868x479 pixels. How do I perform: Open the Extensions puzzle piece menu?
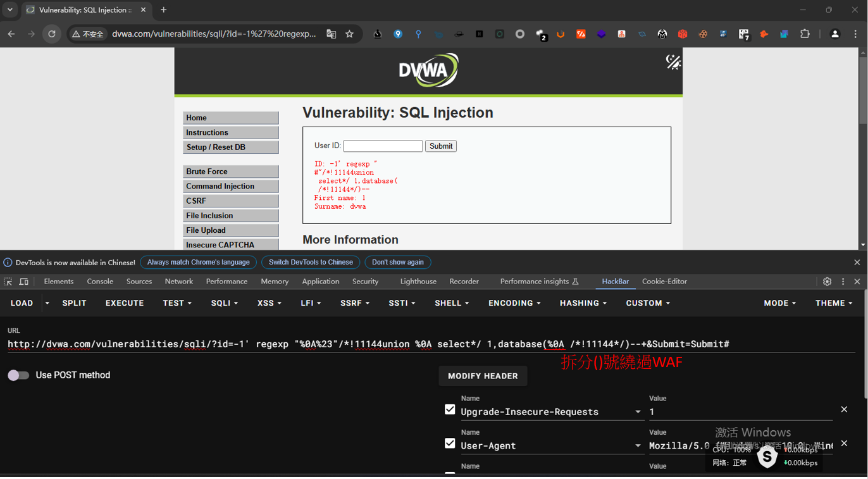pos(805,34)
